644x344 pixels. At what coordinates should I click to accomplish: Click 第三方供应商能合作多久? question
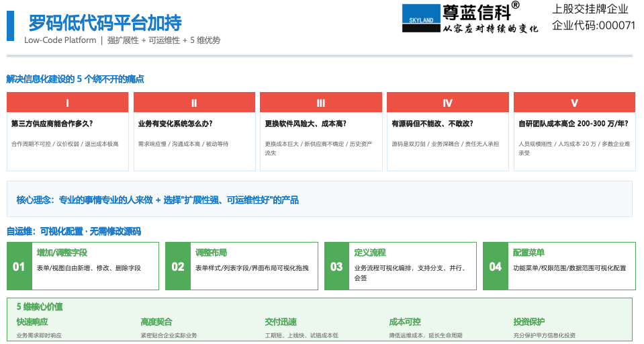tap(52, 124)
